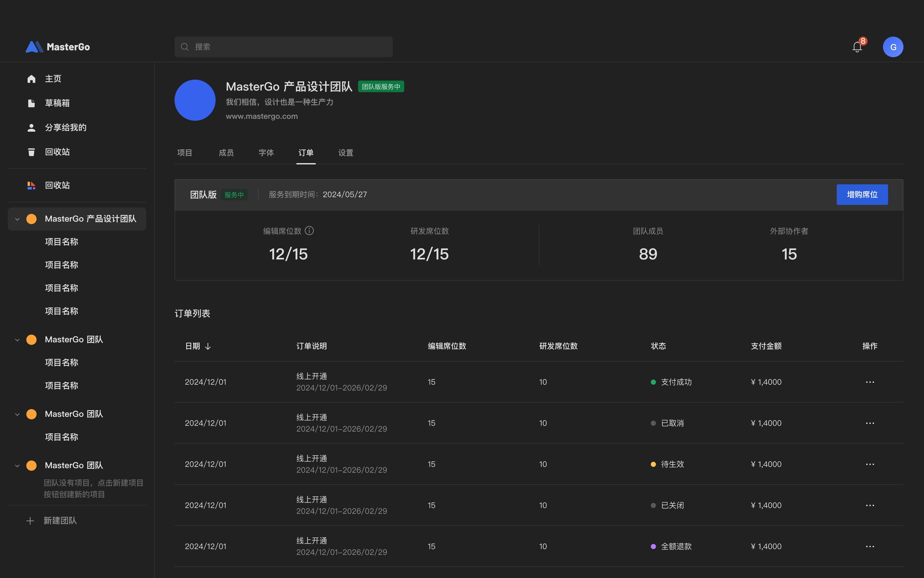924x578 pixels.
Task: Go to 主页 via the home icon
Action: (31, 79)
